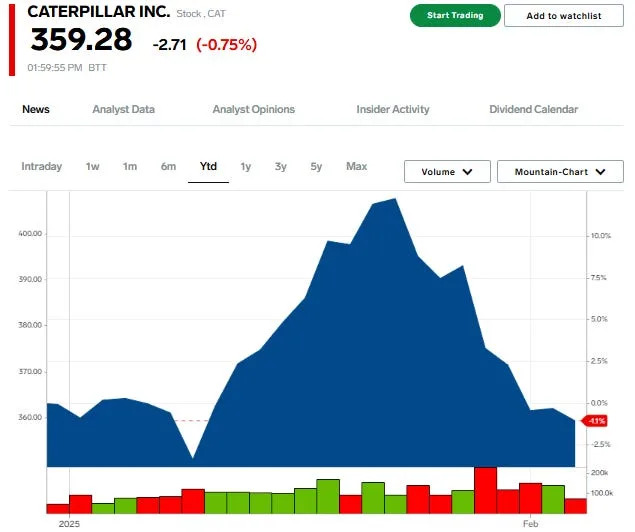
Task: Click the CATERPILLAR INC. heading
Action: tap(99, 12)
